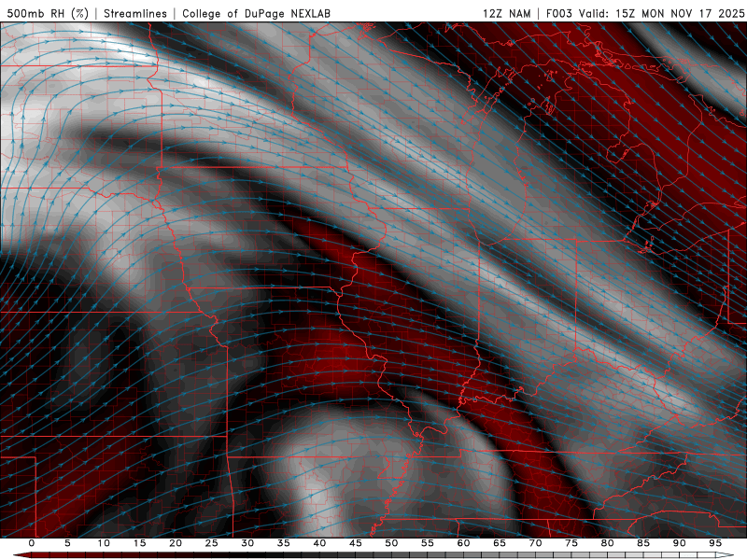Click the "12Z NAM" model run label
Screen dimensions: 747x560
coord(507,13)
